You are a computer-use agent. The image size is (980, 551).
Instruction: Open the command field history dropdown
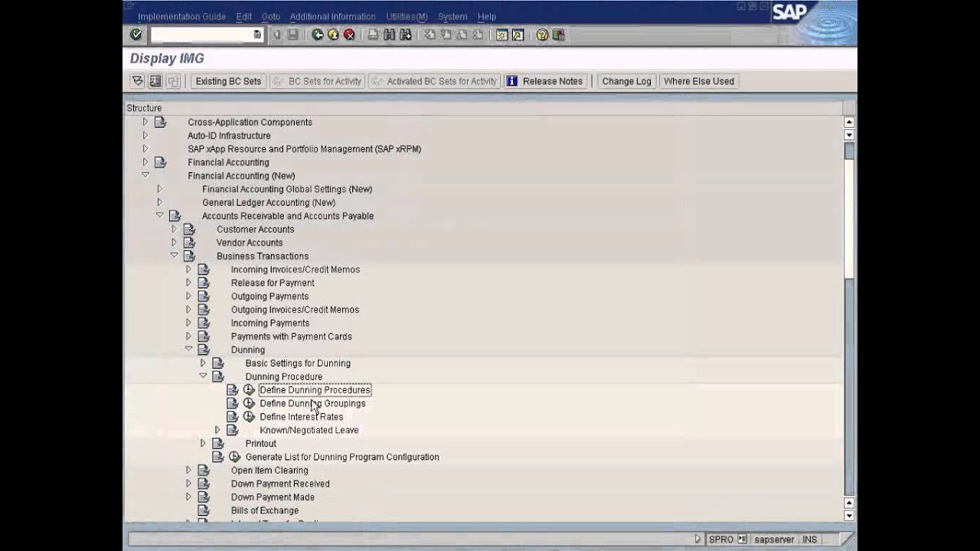[257, 34]
